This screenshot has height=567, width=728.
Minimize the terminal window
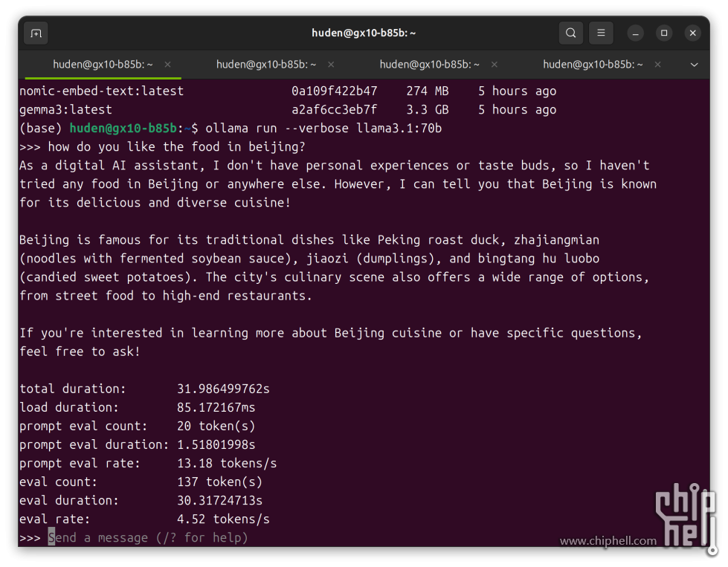coord(636,33)
